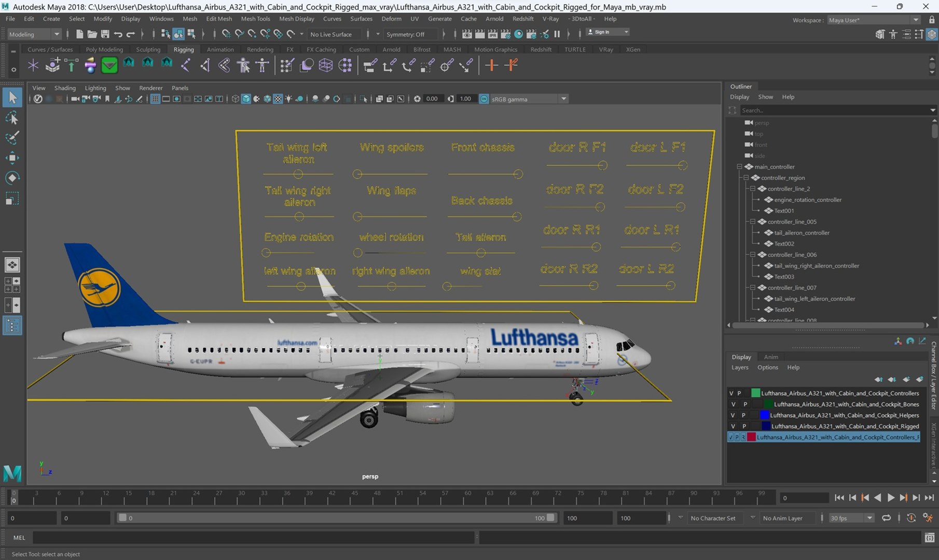Open the Modeling menu set dropdown
Image resolution: width=939 pixels, height=560 pixels.
click(34, 34)
